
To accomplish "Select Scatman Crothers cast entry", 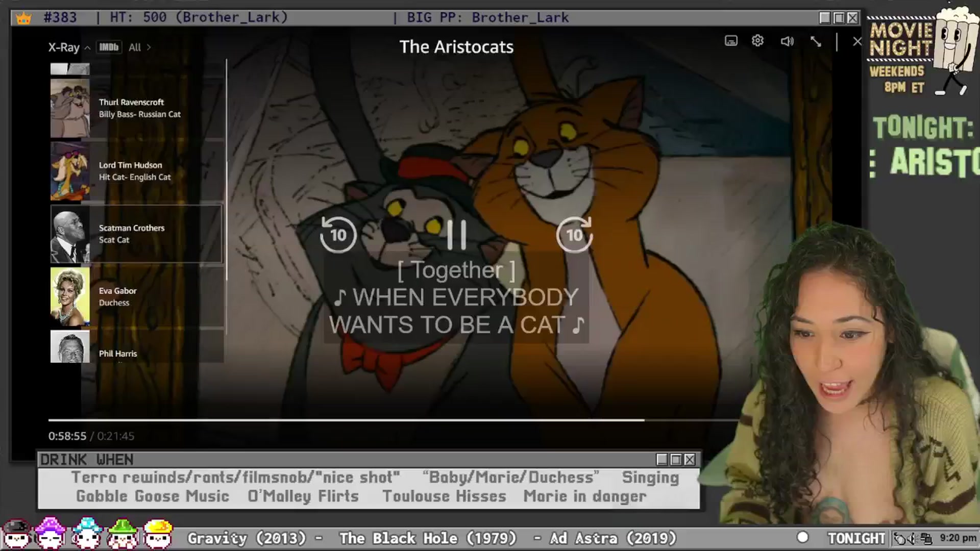I will click(137, 234).
